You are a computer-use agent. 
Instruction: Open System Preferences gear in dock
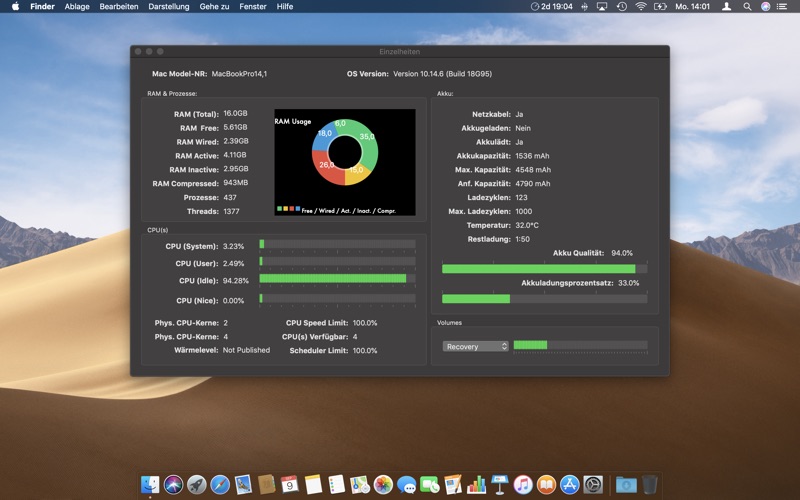click(593, 485)
